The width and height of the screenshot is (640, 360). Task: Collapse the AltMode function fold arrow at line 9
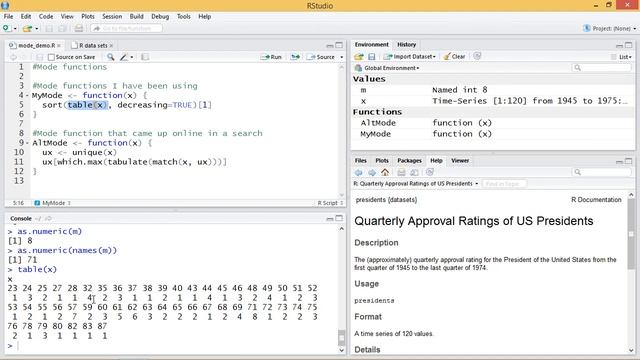[27, 143]
